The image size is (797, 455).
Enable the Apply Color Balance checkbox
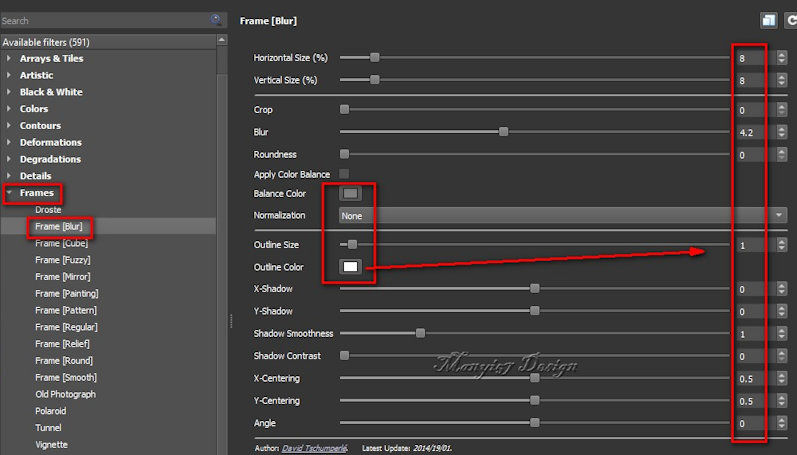coord(345,174)
